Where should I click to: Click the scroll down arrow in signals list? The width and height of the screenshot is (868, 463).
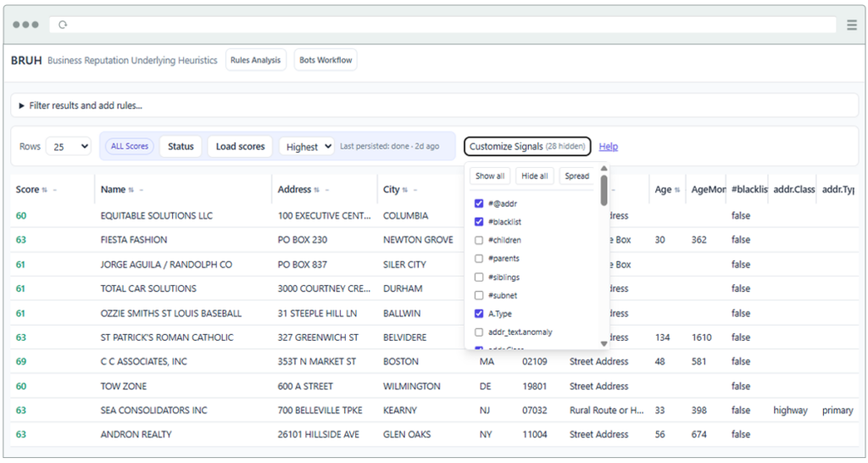(x=604, y=343)
